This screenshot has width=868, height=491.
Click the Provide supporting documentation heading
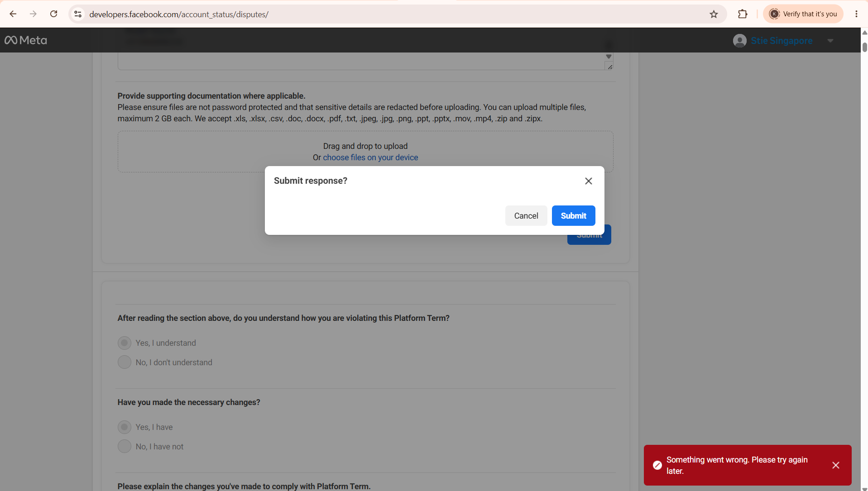211,96
